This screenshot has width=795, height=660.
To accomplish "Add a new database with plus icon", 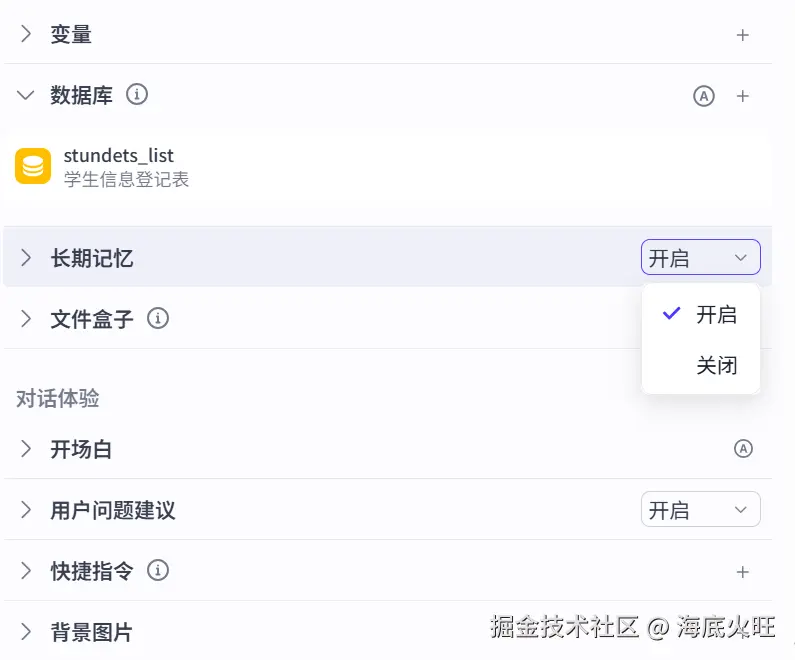I will pos(742,96).
